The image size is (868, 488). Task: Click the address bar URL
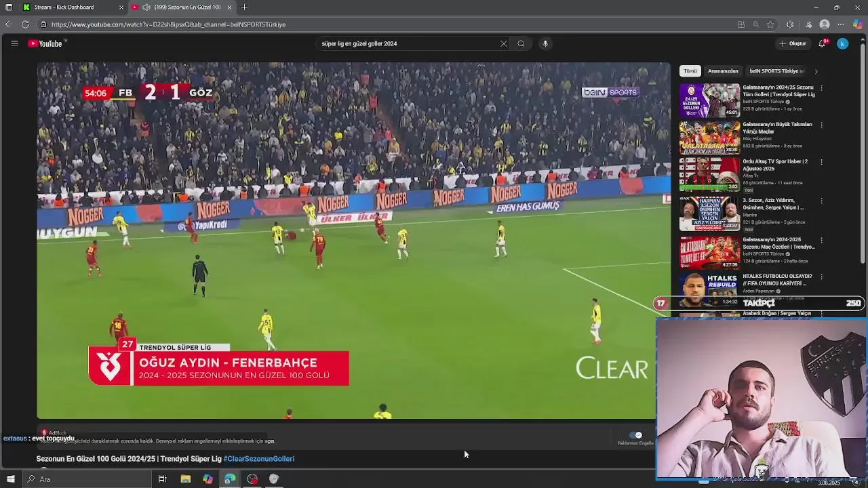(x=168, y=24)
